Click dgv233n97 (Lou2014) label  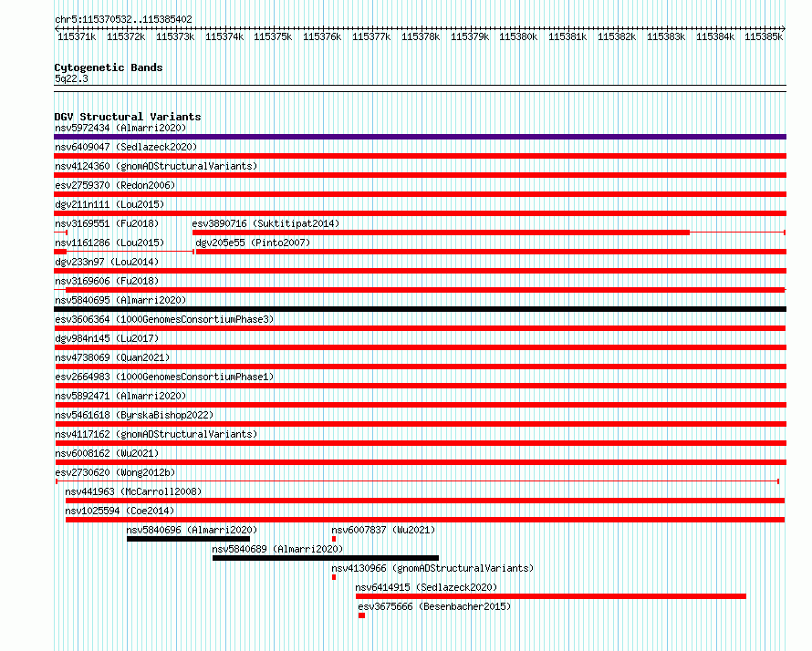107,262
